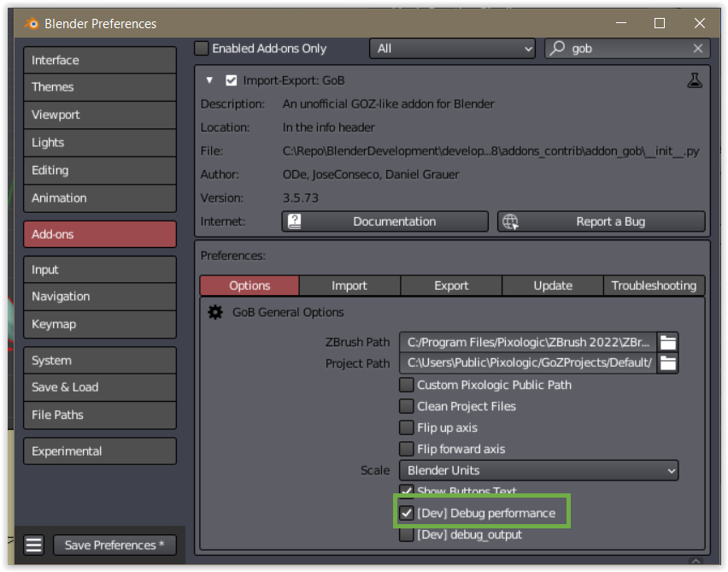Click the Project Path text field
Viewport: 728px width, 572px height.
coord(528,363)
